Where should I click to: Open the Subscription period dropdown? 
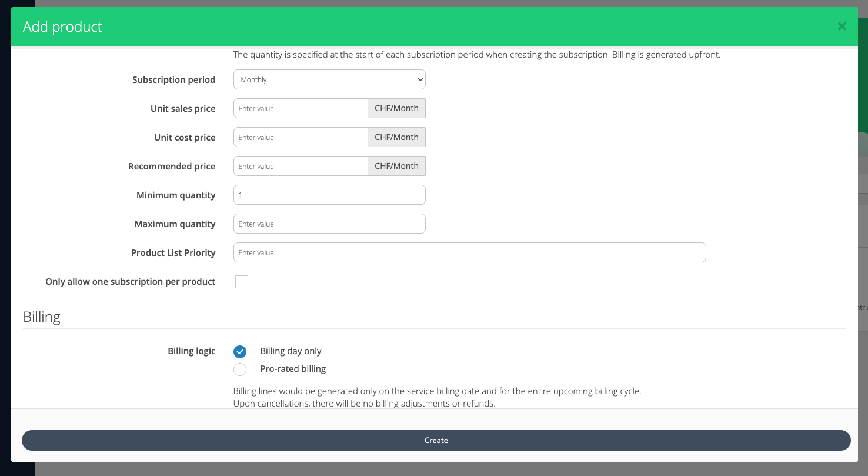click(x=329, y=80)
